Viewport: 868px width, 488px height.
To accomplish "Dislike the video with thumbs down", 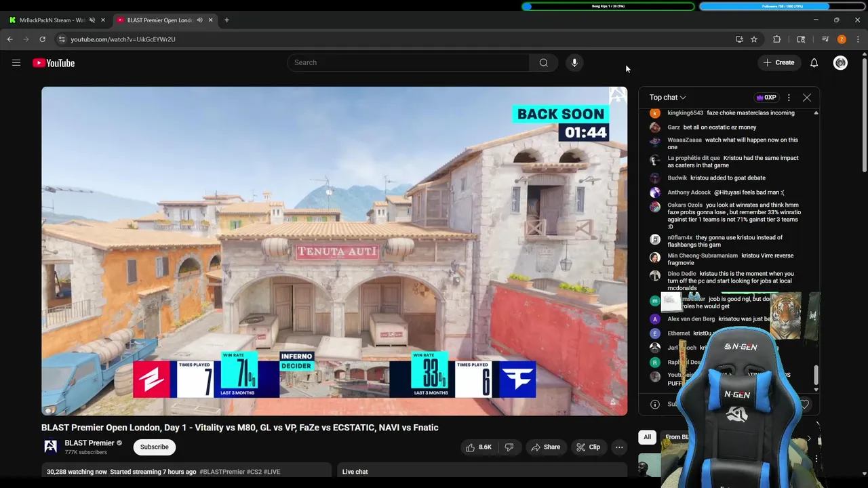I will [509, 447].
